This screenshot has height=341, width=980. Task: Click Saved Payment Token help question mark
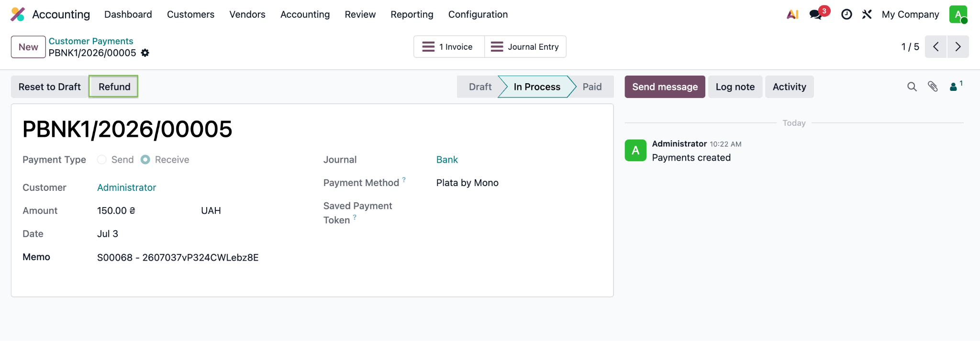[x=355, y=217]
